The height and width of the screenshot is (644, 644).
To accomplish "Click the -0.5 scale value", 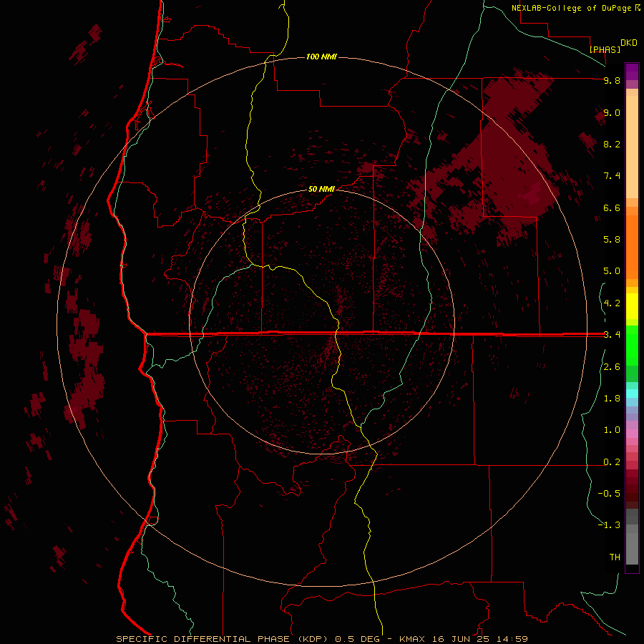I will (609, 494).
